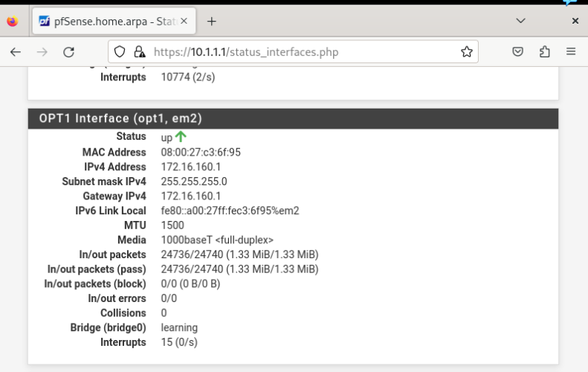Click the Firefox logo icon

[13, 22]
